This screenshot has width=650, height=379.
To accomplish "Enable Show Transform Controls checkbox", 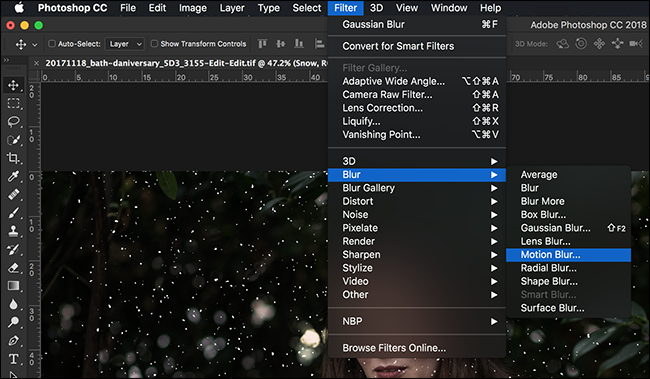I will [x=154, y=44].
